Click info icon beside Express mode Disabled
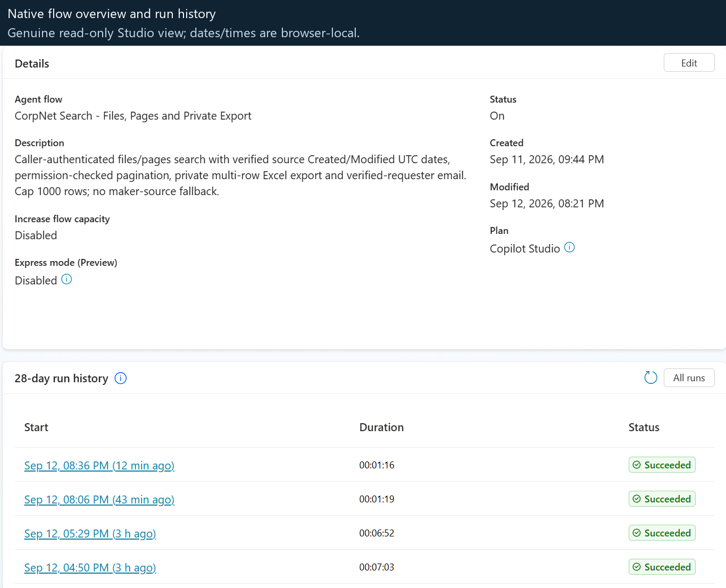The height and width of the screenshot is (588, 726). (66, 279)
